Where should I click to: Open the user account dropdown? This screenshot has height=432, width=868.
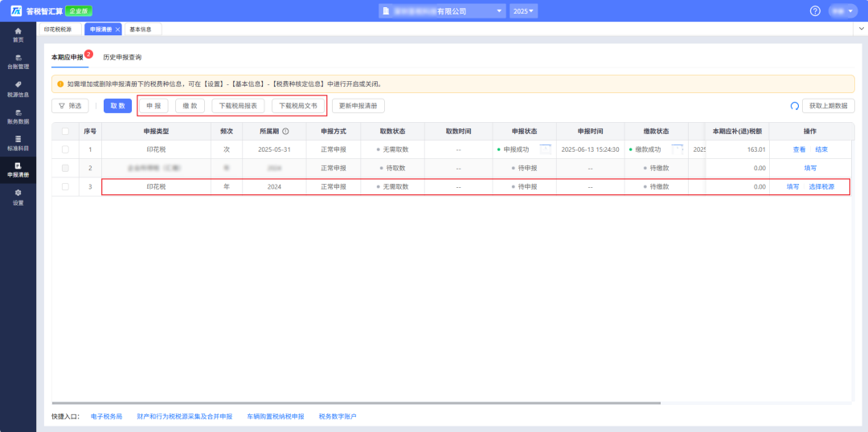pyautogui.click(x=842, y=11)
